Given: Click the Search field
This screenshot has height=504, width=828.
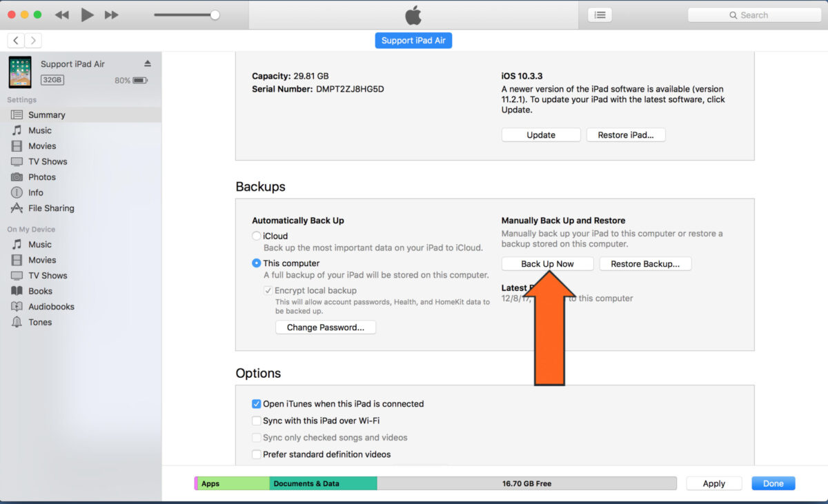Looking at the screenshot, I should 754,14.
